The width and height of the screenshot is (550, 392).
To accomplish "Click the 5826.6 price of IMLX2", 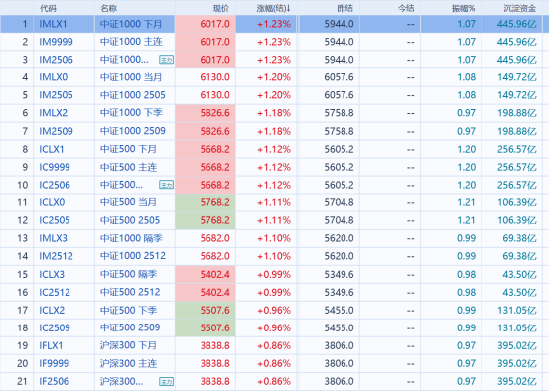I will tap(215, 113).
